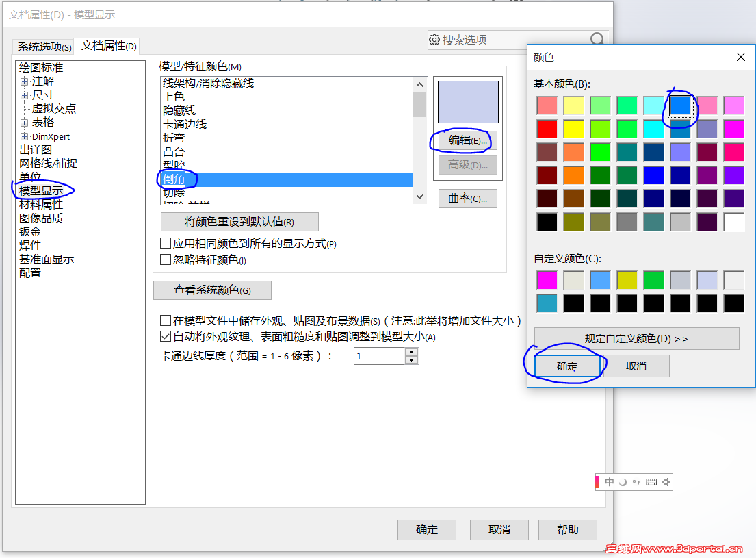Image resolution: width=756 pixels, height=558 pixels.
Task: Open the IME soft keyboard icon
Action: point(651,481)
